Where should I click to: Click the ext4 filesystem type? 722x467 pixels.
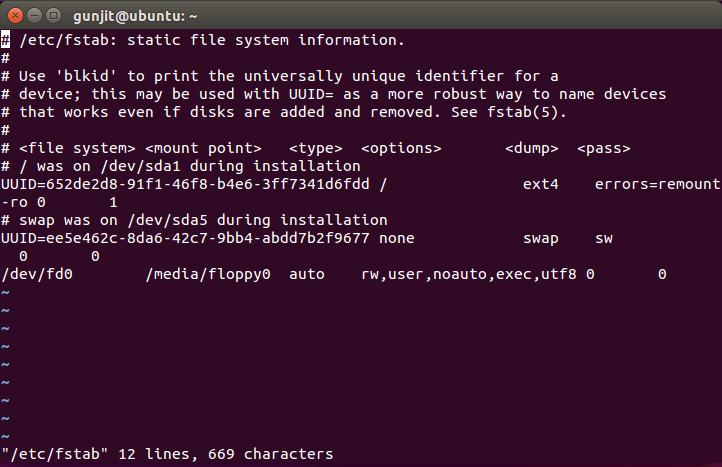541,184
